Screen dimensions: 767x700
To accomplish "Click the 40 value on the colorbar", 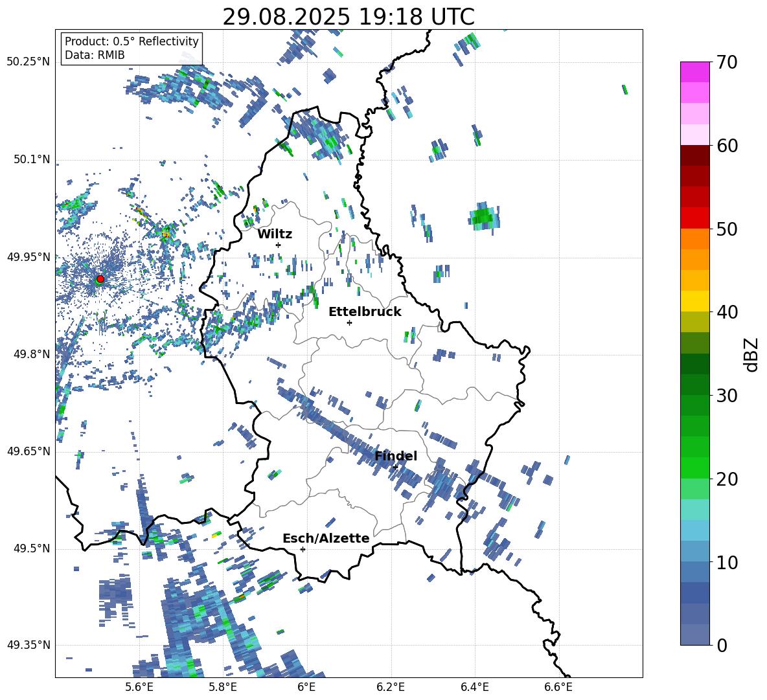I will click(727, 312).
